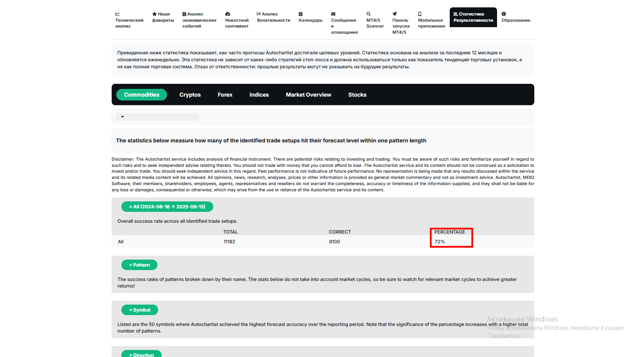Image resolution: width=644 pixels, height=357 pixels.
Task: Switch to the Forex tab
Action: point(225,95)
